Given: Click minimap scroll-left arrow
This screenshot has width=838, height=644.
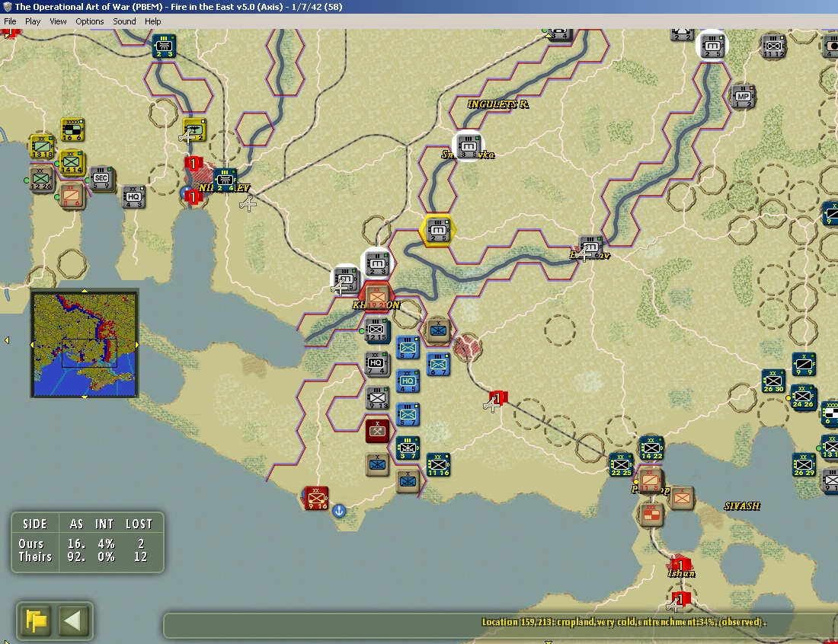Looking at the screenshot, I should pyautogui.click(x=32, y=345).
